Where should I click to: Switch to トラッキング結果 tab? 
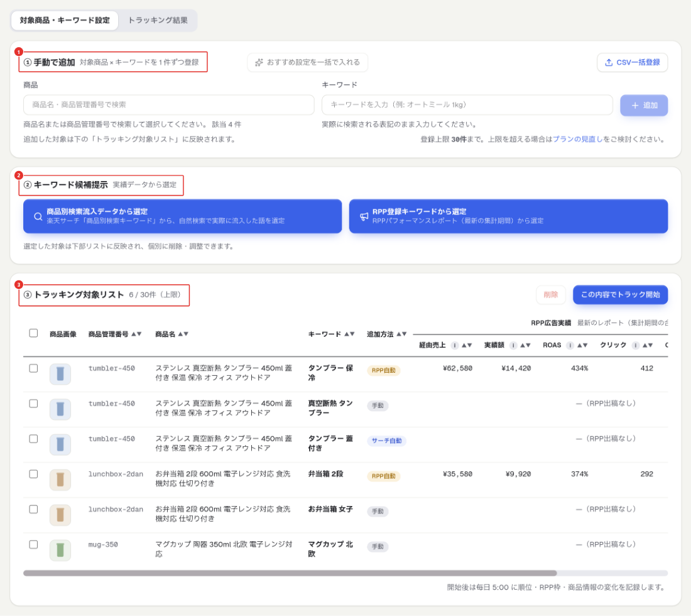(x=158, y=20)
